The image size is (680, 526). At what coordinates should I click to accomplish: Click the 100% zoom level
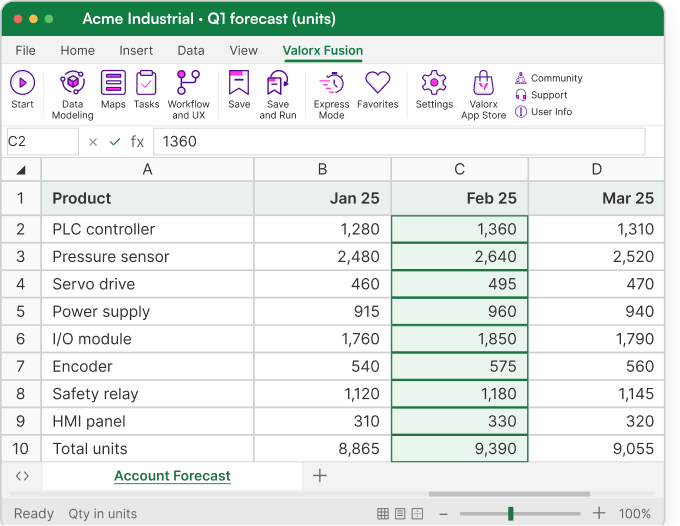tap(634, 514)
